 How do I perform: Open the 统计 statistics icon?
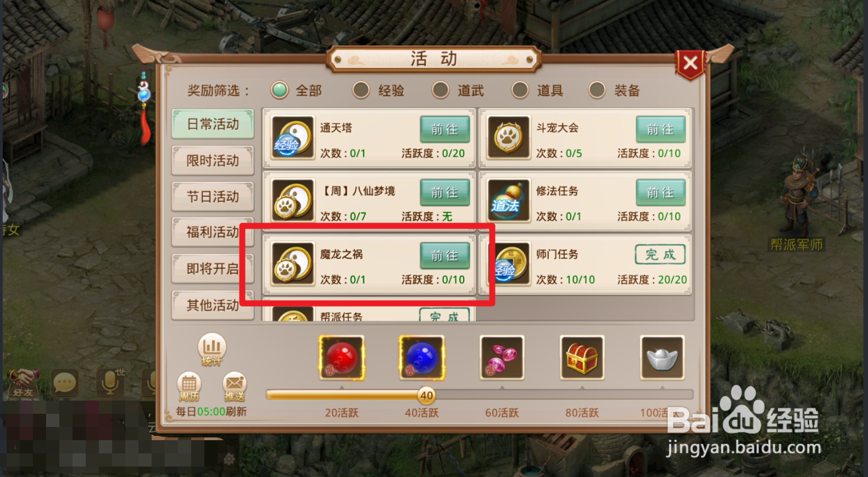tap(212, 350)
